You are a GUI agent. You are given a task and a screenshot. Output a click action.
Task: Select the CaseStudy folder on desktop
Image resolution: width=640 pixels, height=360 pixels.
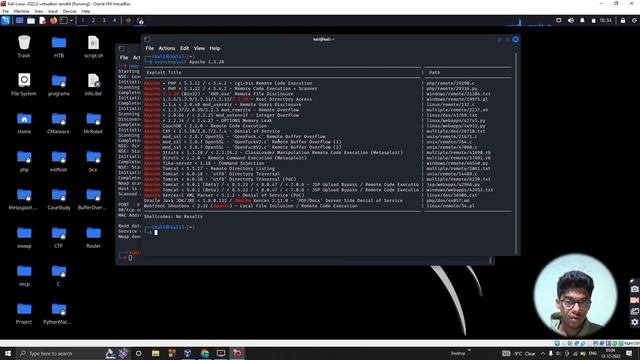[x=59, y=199]
